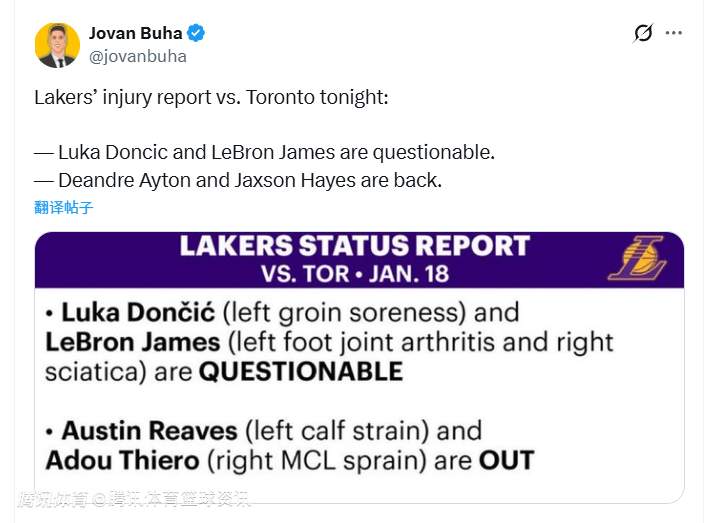Click the watermark text at bottom left

click(x=134, y=499)
